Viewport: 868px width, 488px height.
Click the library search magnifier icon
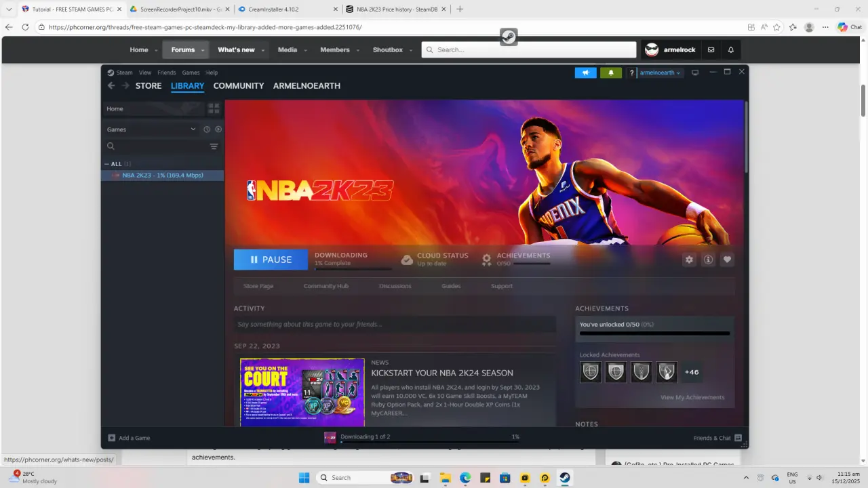111,146
